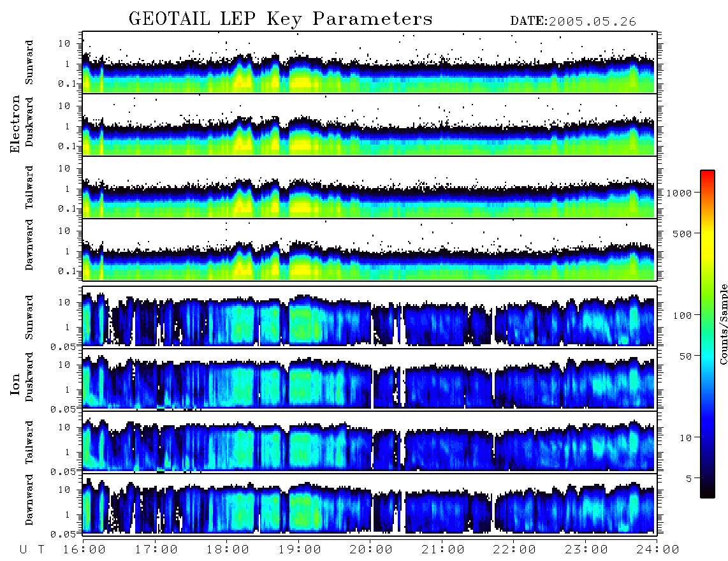Click the 1000 tick on the color bar
The height and width of the screenshot is (561, 728).
coord(679,193)
